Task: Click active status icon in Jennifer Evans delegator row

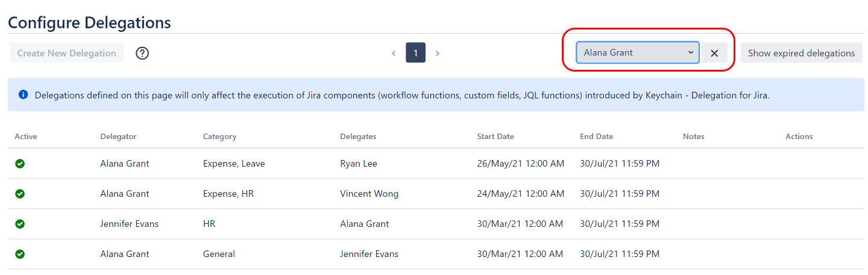Action: point(20,224)
